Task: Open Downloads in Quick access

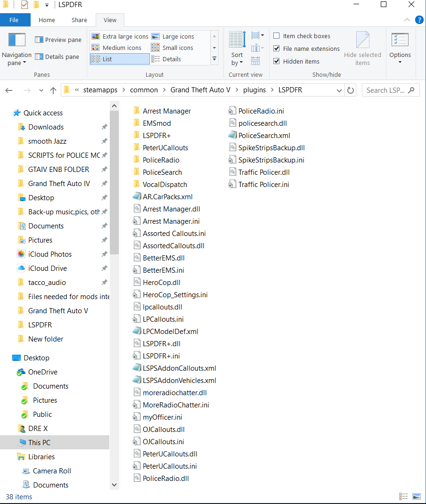Action: [x=46, y=127]
